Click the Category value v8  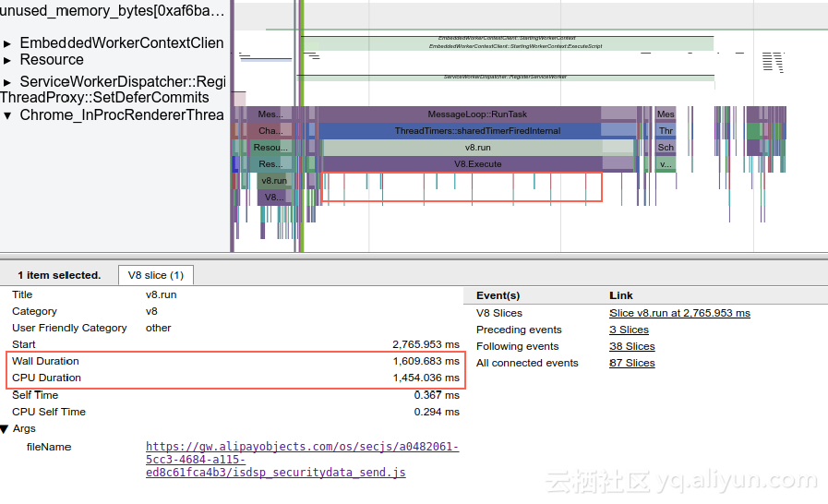pos(151,312)
